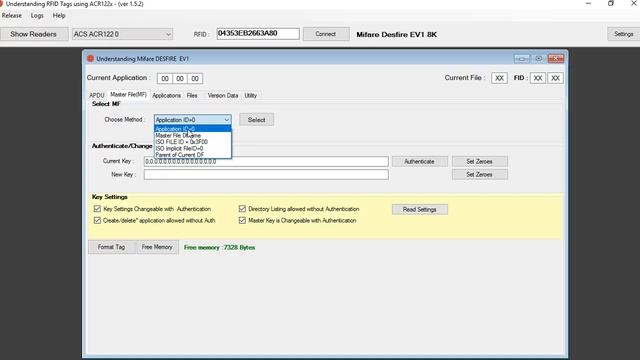Click the New Key input field
The height and width of the screenshot is (360, 640).
point(266,175)
